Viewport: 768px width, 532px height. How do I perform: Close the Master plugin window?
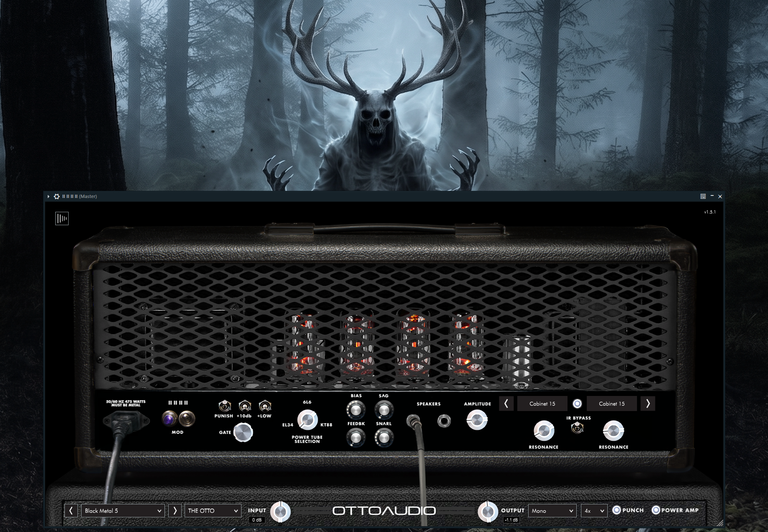(x=720, y=196)
